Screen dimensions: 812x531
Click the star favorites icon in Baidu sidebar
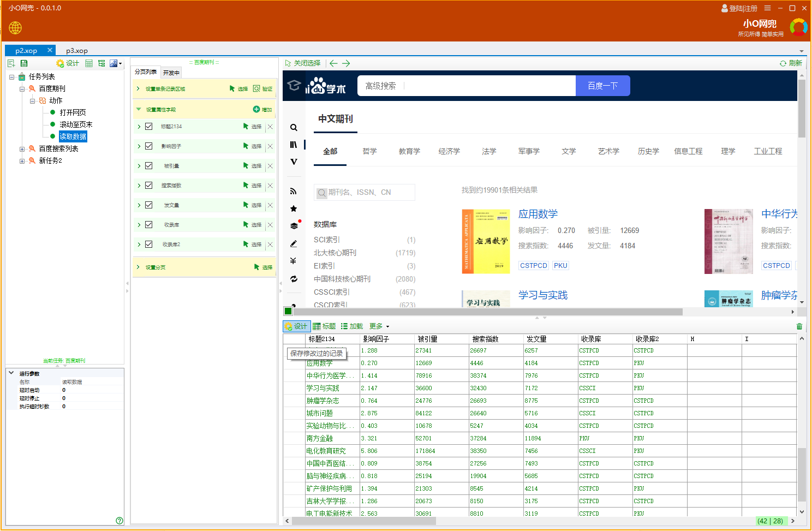[294, 208]
